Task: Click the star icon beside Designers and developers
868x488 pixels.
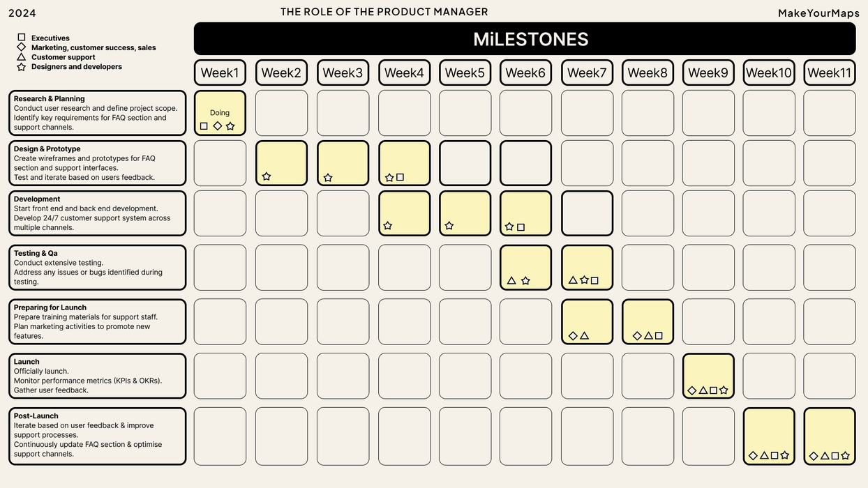Action: point(22,67)
